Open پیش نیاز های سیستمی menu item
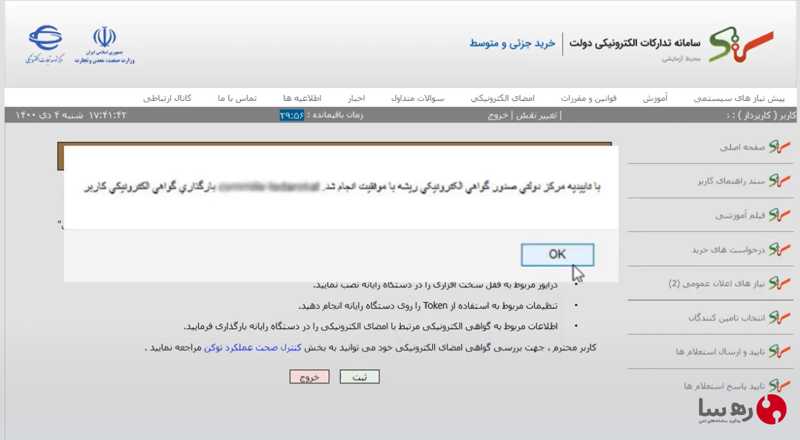This screenshot has width=800, height=440. point(739,98)
